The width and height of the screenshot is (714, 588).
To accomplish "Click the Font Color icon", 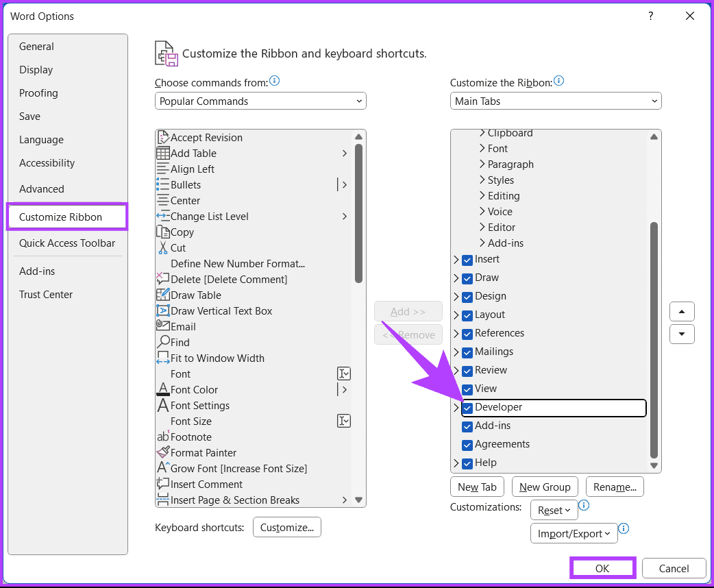I will point(163,389).
